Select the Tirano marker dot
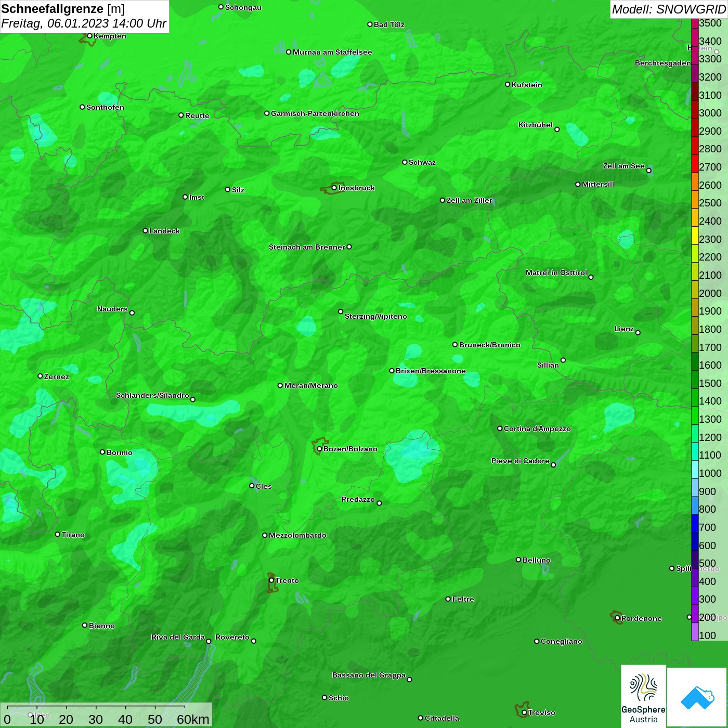 (x=58, y=534)
